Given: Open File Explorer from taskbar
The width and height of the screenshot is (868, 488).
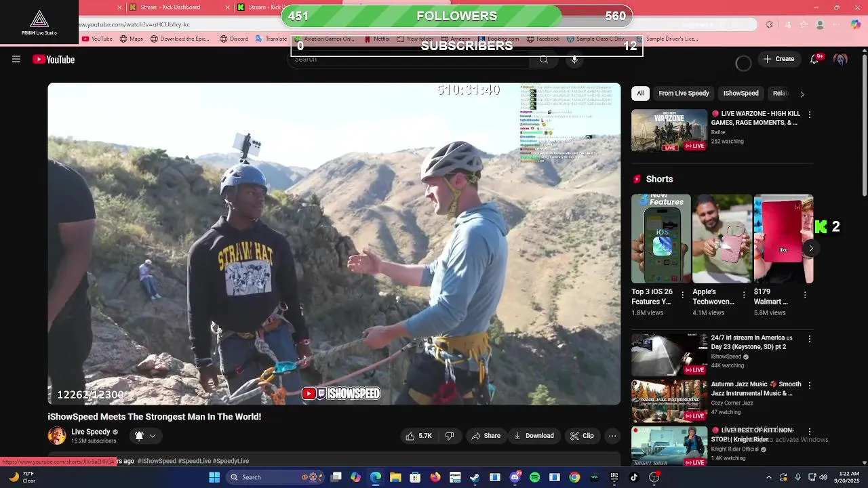Looking at the screenshot, I should (x=395, y=477).
